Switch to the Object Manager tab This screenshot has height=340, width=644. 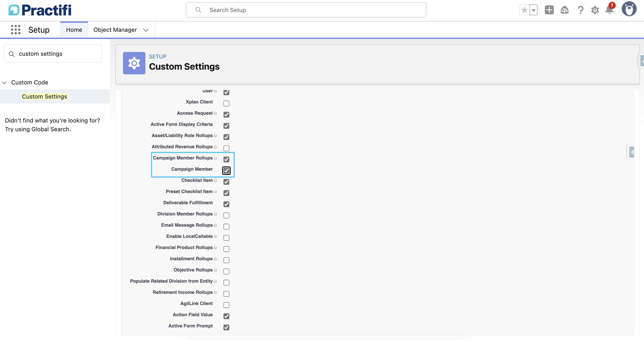[x=115, y=30]
